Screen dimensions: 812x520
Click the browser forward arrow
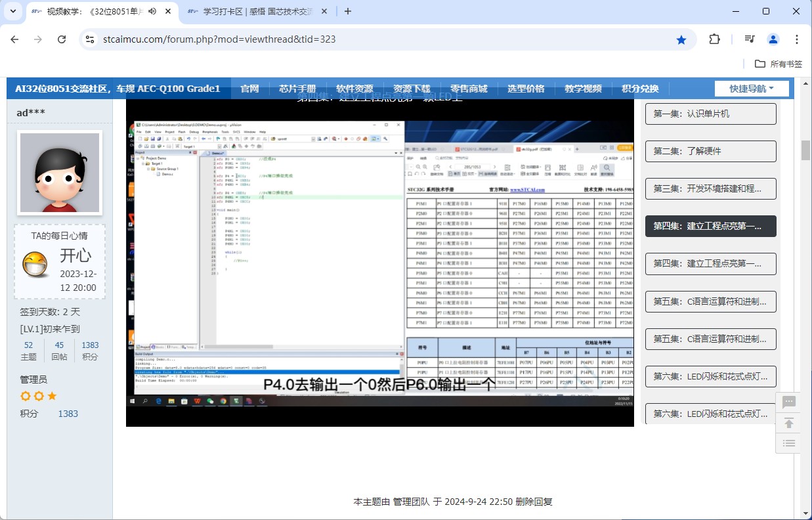38,39
